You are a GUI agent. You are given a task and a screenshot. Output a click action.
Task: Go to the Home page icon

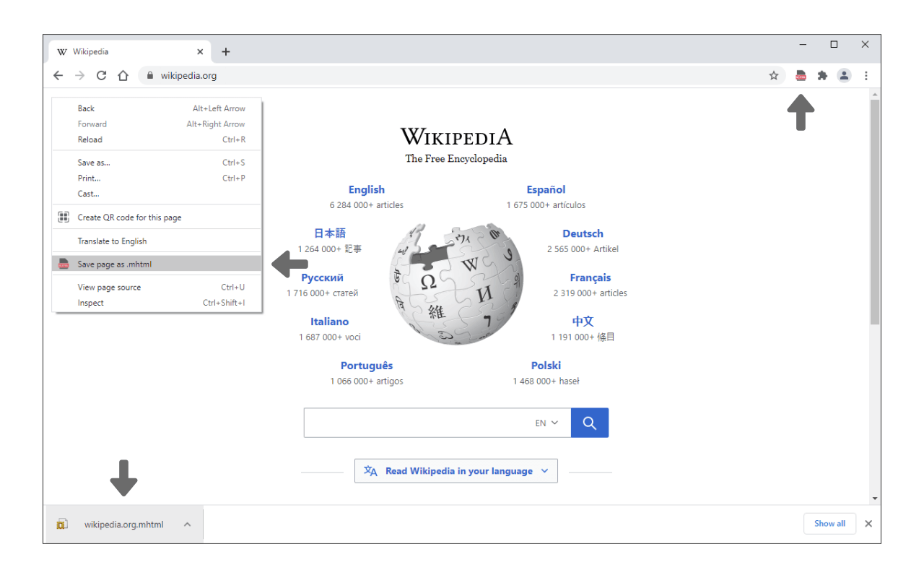[x=123, y=75]
